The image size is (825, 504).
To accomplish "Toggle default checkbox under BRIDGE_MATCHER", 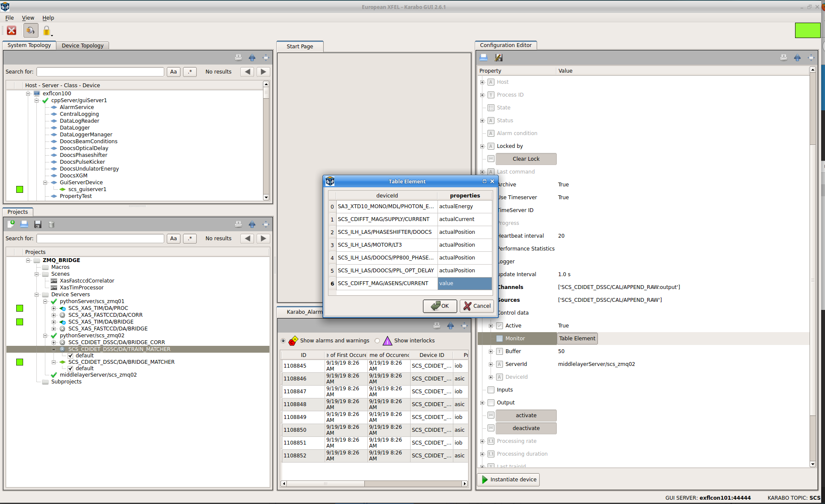I will tap(71, 368).
